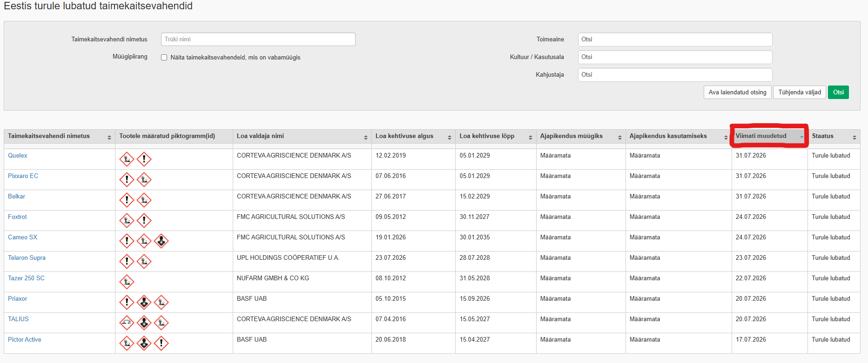
Task: Click Ava laiendatud otsing button
Action: (737, 92)
